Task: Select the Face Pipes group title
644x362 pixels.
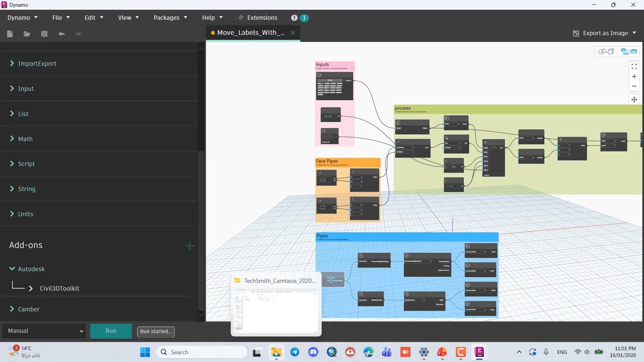Action: point(327,161)
